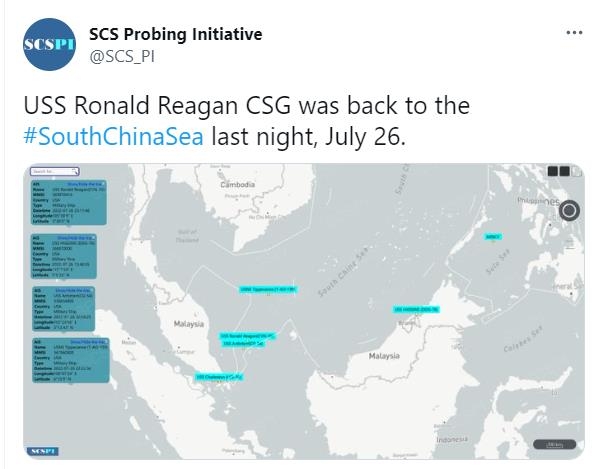Click the dark pill button at map bottom-right
594x469 pixels.
click(554, 444)
